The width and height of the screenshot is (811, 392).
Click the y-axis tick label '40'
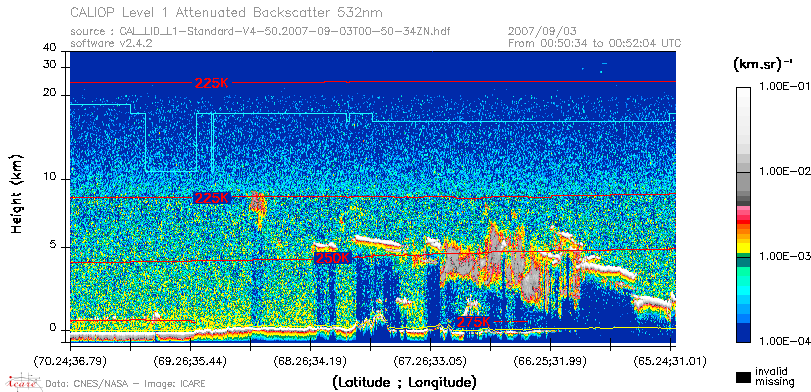click(x=50, y=48)
